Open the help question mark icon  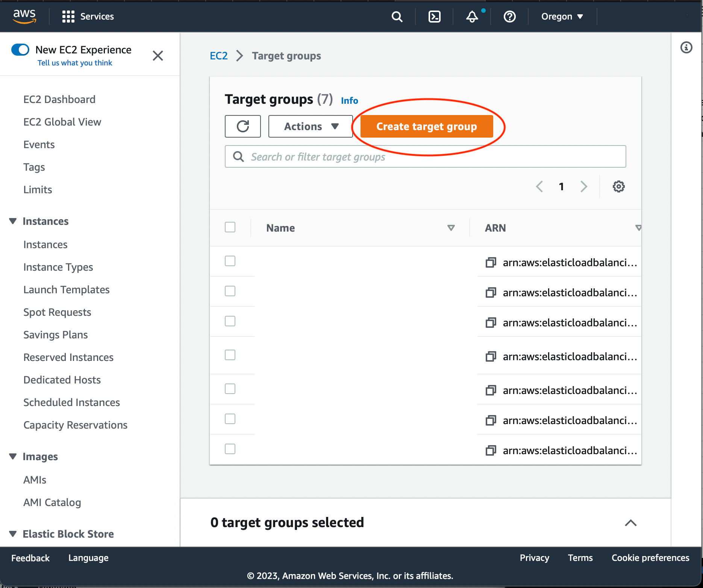(x=510, y=17)
